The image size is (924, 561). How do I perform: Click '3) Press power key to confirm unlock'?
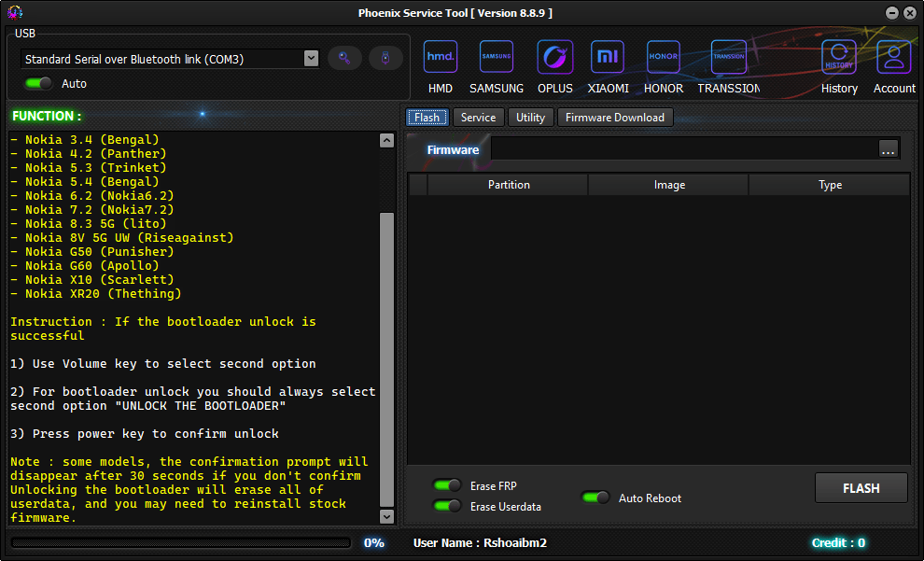click(145, 434)
